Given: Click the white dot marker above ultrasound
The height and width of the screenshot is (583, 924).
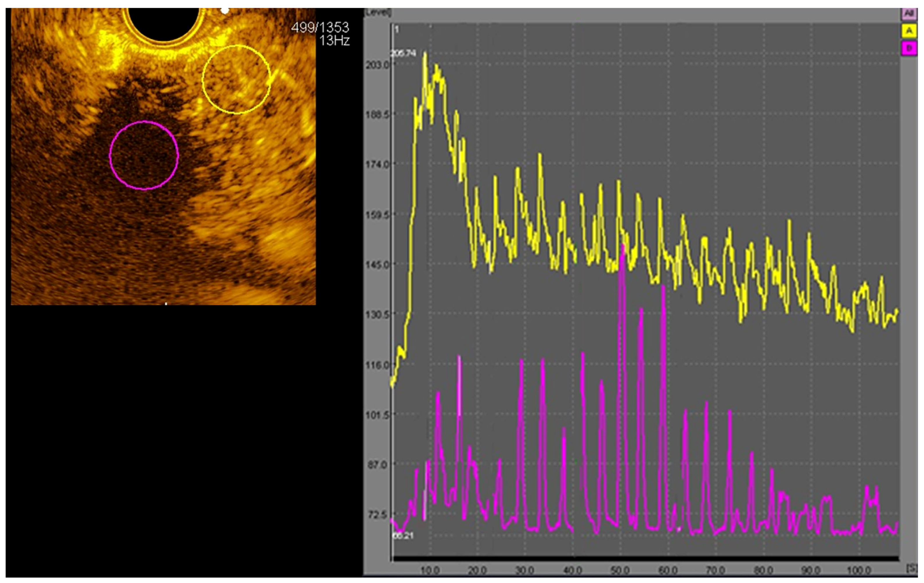Looking at the screenshot, I should 225,10.
